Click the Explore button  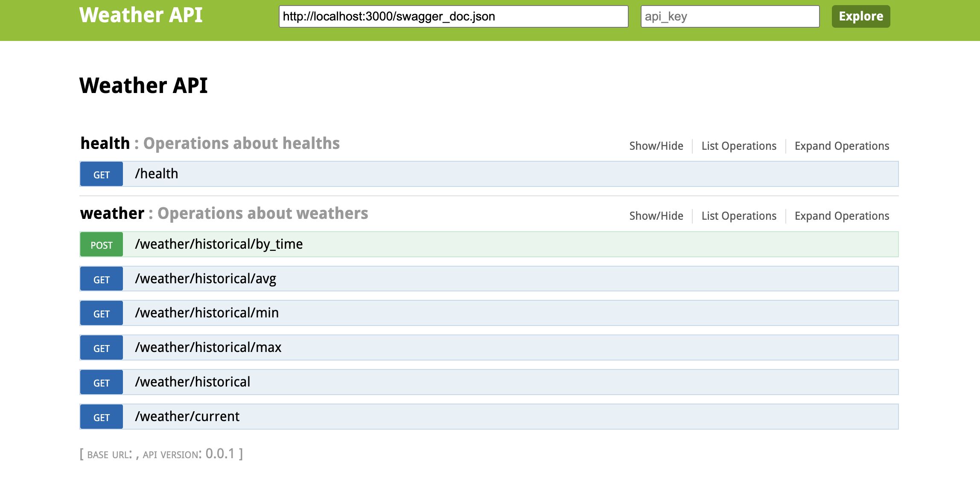tap(860, 17)
